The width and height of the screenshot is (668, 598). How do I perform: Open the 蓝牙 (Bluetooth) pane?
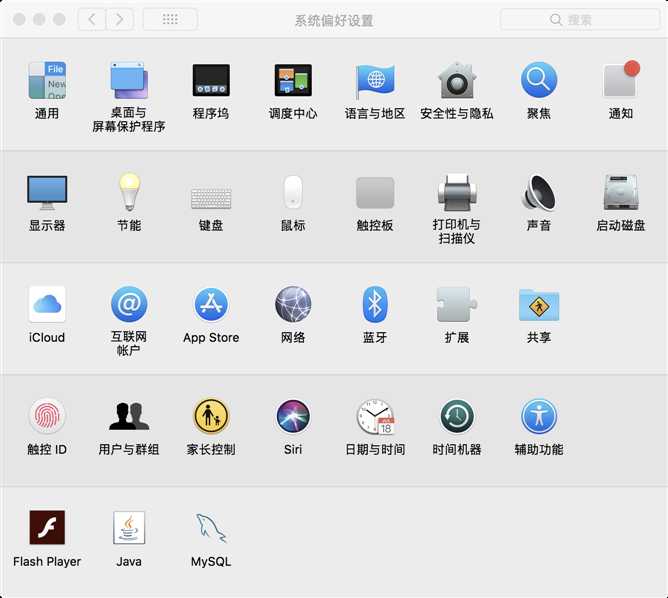(375, 304)
